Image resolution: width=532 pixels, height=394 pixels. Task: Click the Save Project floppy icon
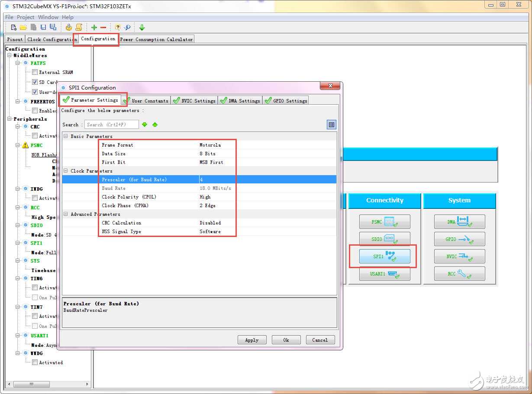click(43, 28)
